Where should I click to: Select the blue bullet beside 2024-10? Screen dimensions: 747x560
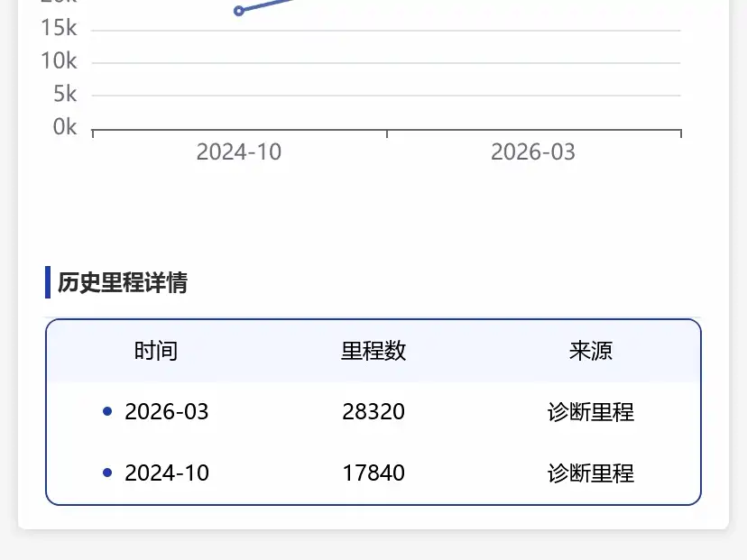click(107, 473)
